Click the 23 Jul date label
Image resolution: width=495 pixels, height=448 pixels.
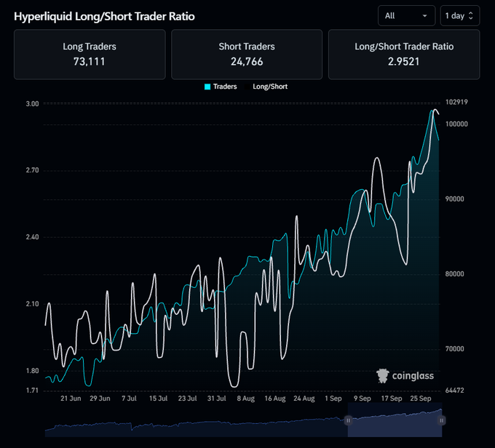[188, 399]
